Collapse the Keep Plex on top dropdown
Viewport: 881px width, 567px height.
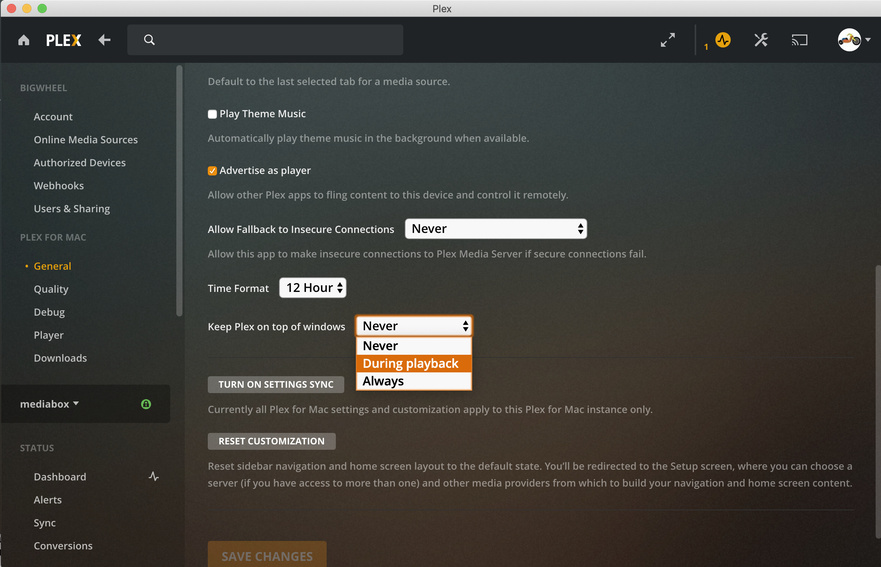[414, 326]
